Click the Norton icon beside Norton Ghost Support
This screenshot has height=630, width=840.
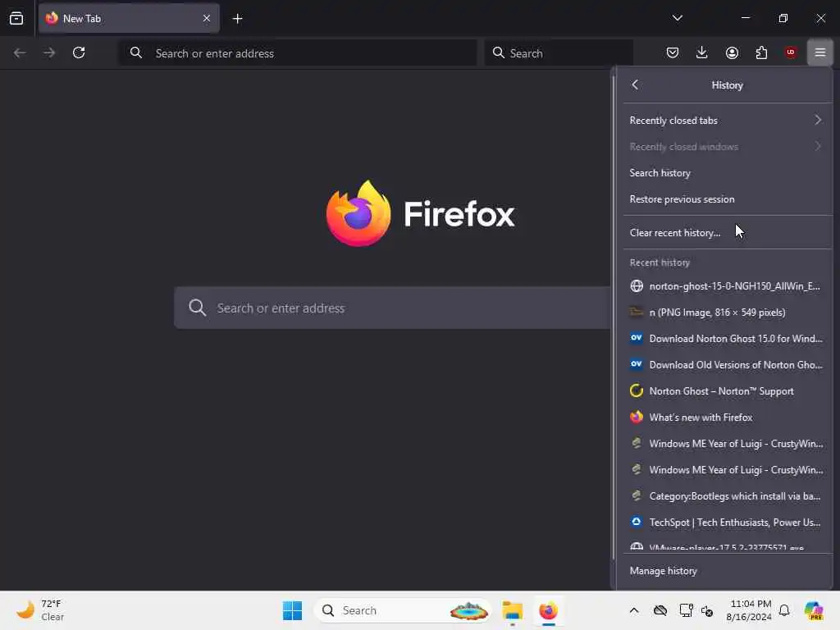coord(637,391)
